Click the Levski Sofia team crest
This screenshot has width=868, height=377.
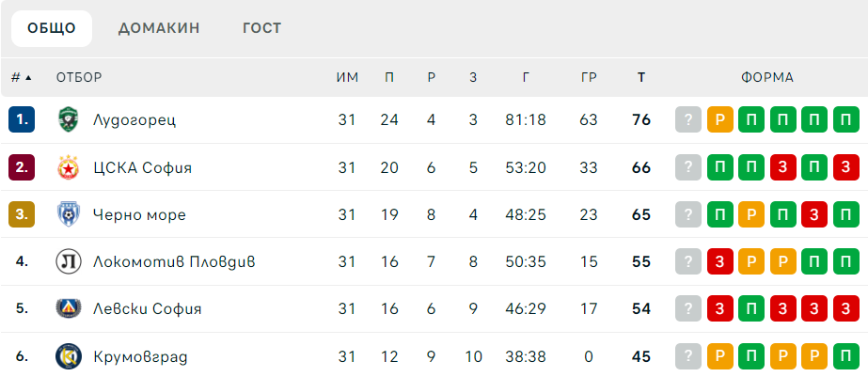click(x=69, y=308)
